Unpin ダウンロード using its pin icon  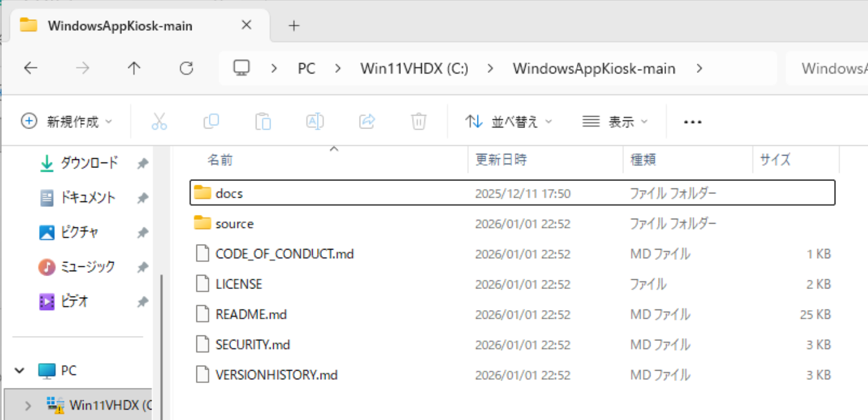143,164
